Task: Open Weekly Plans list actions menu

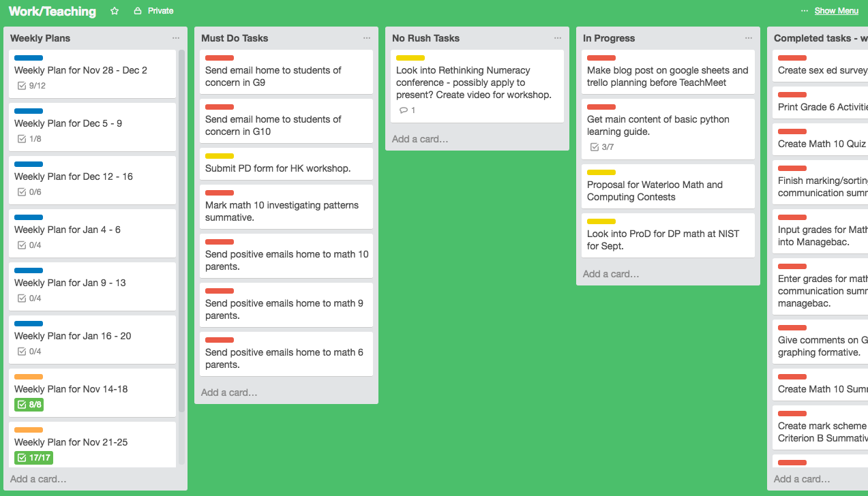Action: tap(176, 38)
